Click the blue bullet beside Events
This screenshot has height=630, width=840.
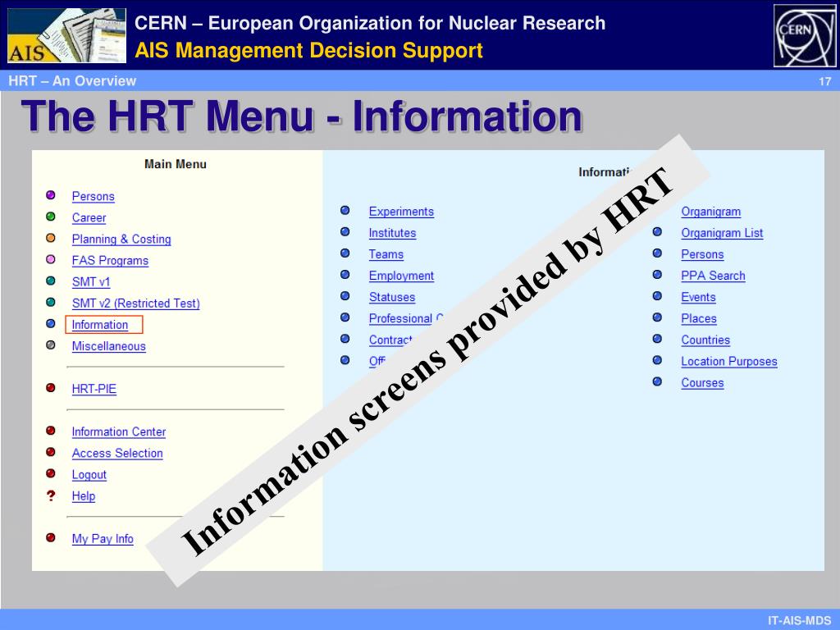pos(657,295)
